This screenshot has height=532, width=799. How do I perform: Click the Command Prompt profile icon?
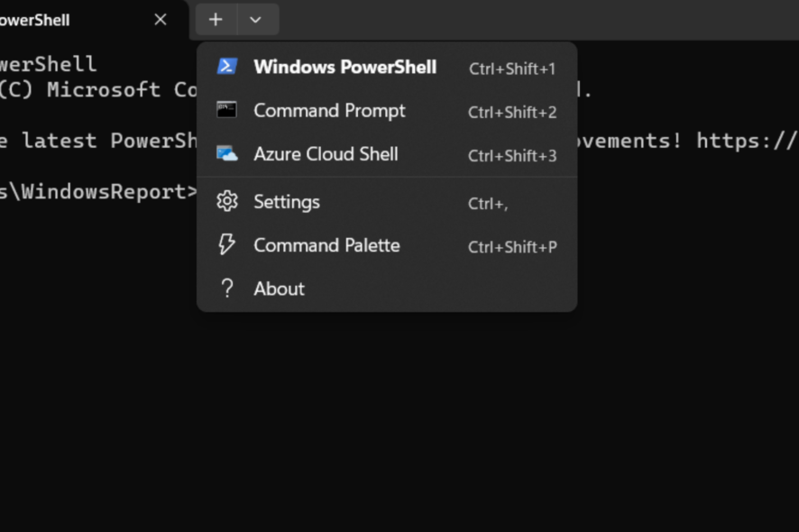coord(226,110)
